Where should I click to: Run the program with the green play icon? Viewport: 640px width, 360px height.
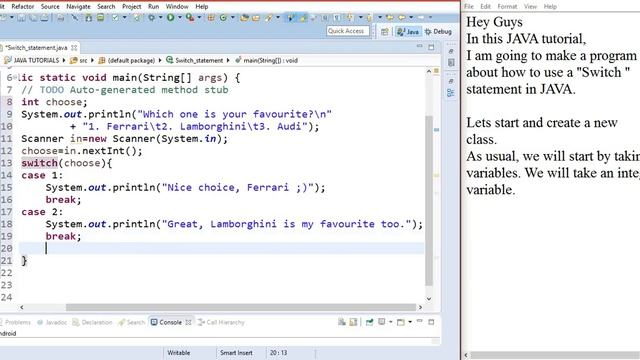pyautogui.click(x=171, y=18)
